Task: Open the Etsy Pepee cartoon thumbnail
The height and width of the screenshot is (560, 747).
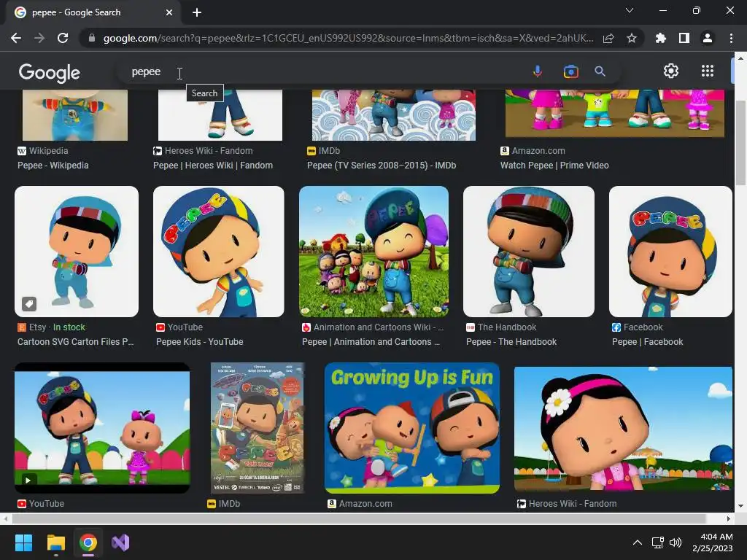Action: pyautogui.click(x=77, y=252)
